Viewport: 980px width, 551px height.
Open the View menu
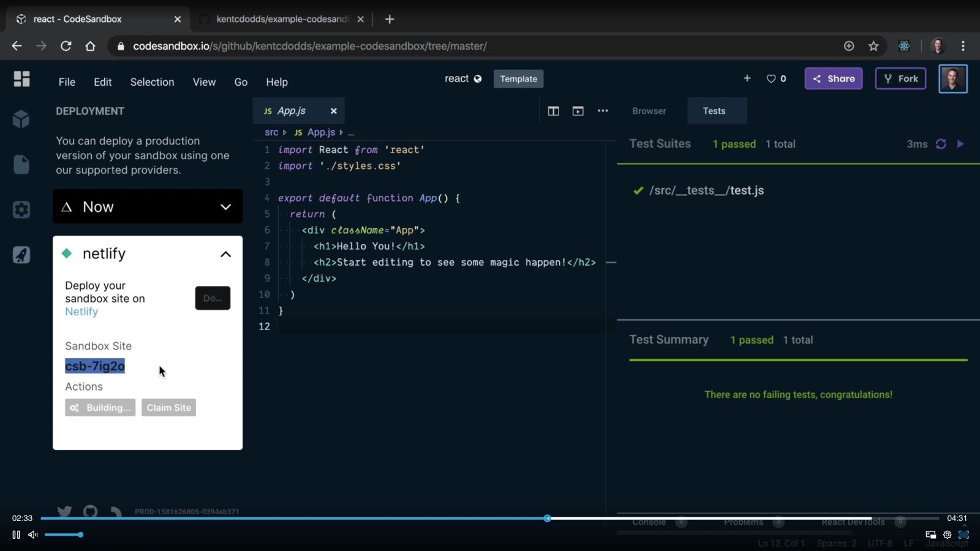click(204, 82)
